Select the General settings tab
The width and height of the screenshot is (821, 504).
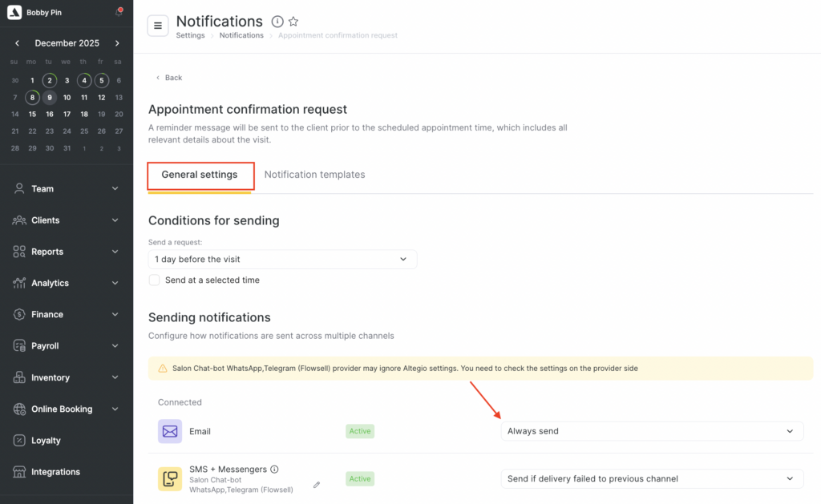[x=200, y=175]
